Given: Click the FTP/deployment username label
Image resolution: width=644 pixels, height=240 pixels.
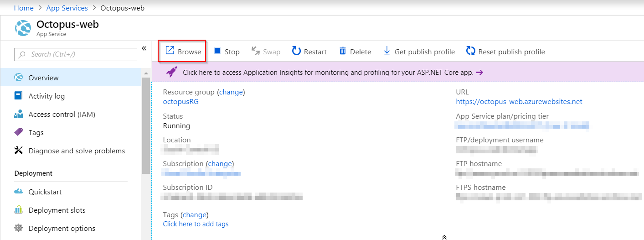Looking at the screenshot, I should [x=500, y=140].
